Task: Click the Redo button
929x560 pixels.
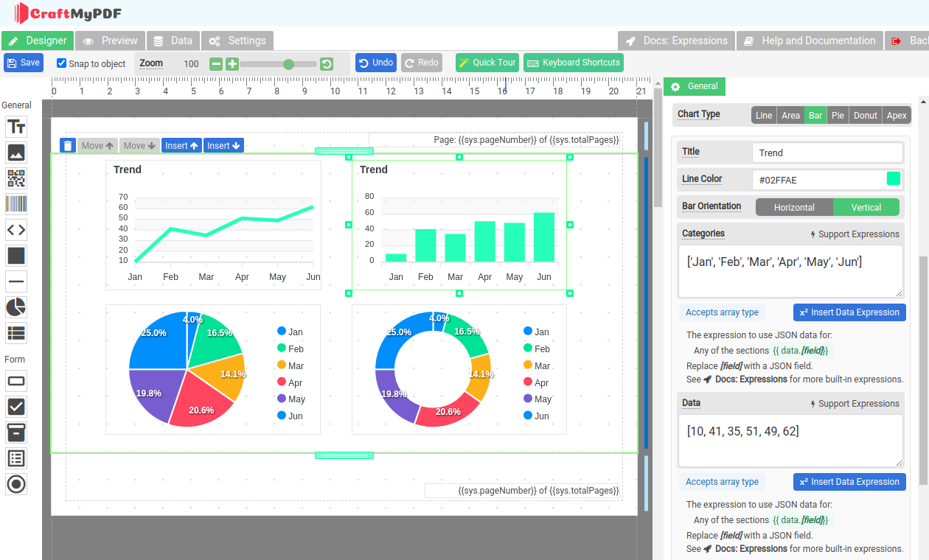Action: coord(421,63)
